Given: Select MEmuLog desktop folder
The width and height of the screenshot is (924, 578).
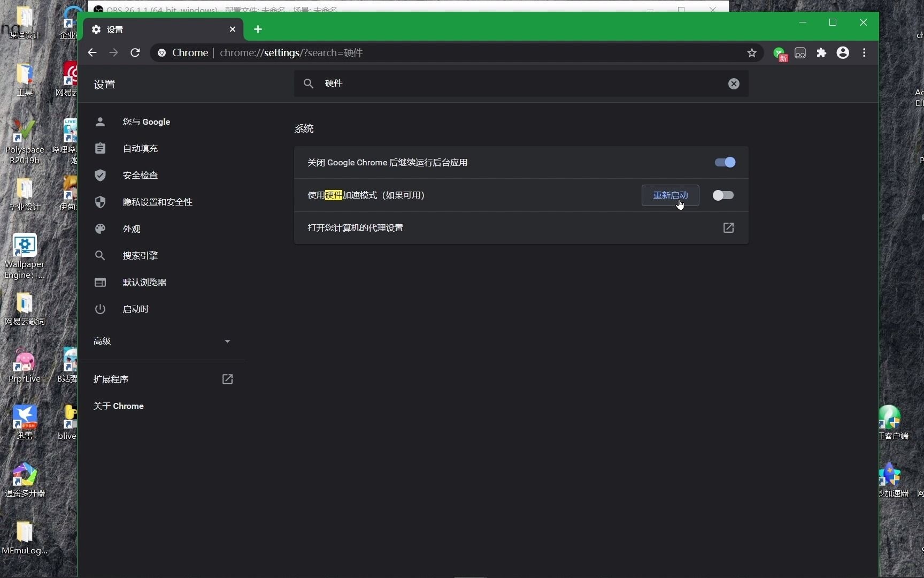Looking at the screenshot, I should (x=25, y=538).
